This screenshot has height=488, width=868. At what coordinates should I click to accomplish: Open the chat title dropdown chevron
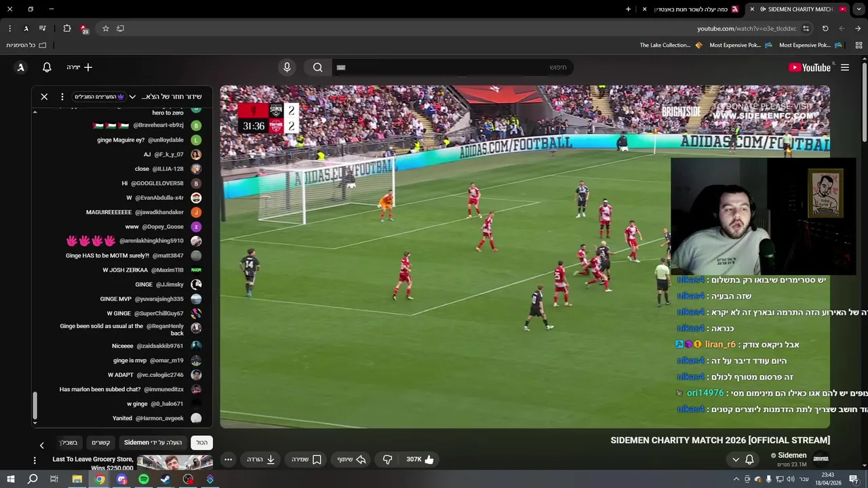[132, 97]
